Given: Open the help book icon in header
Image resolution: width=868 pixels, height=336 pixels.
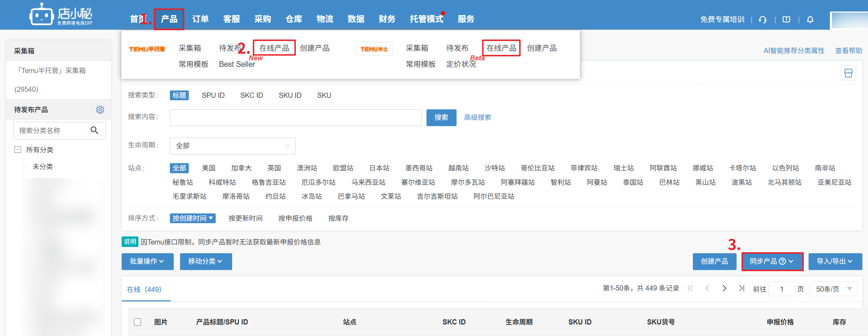Looking at the screenshot, I should tap(786, 20).
